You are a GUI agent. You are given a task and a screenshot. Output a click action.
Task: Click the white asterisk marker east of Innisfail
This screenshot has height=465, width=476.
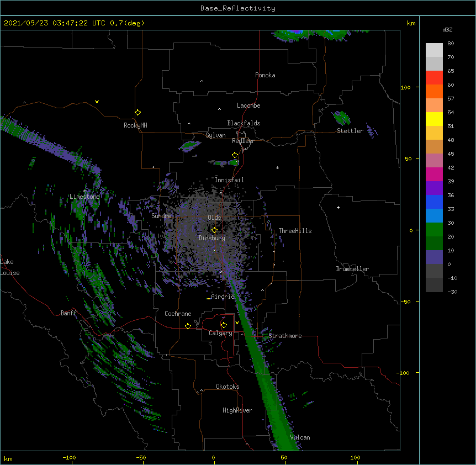pos(277,167)
